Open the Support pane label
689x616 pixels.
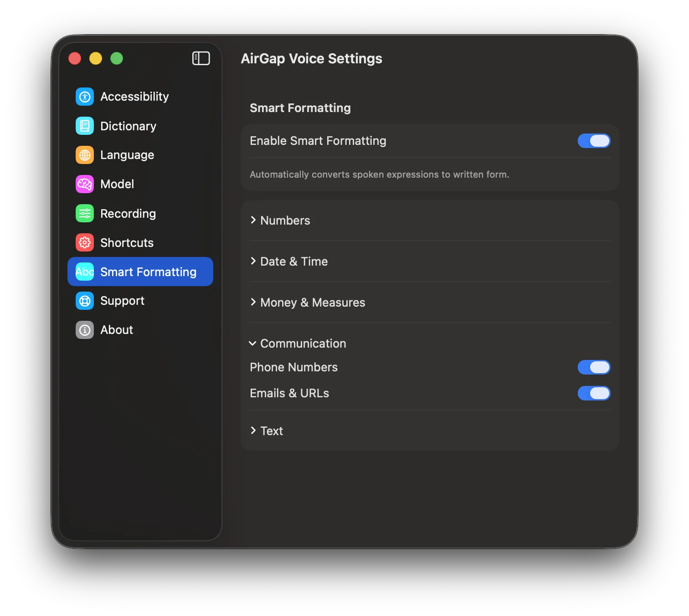122,301
